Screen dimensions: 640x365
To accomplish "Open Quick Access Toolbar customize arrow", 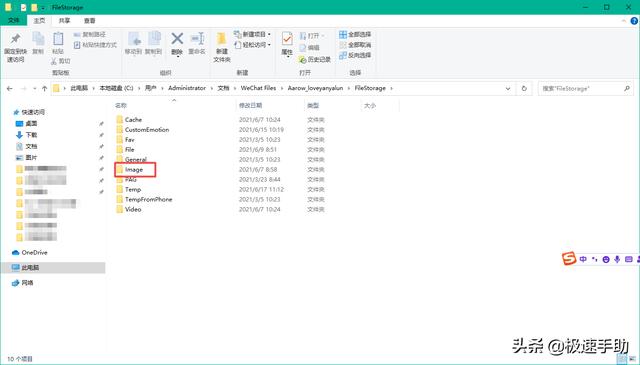I will pyautogui.click(x=43, y=8).
